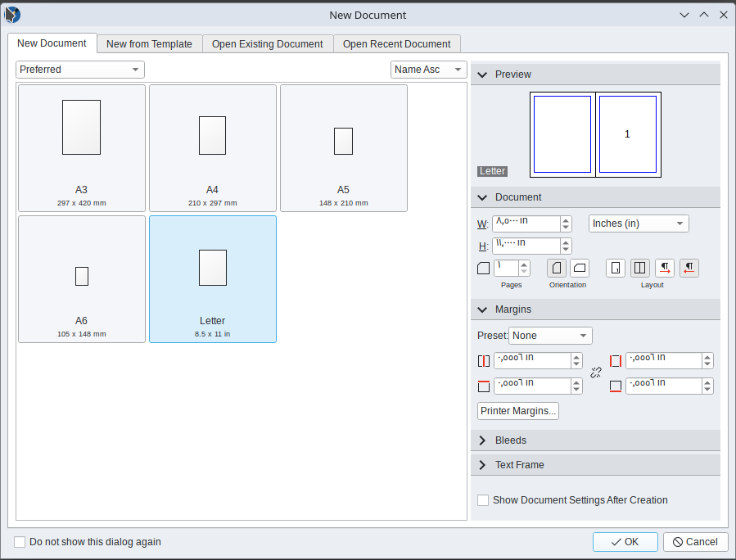Image resolution: width=736 pixels, height=560 pixels.
Task: Open the Inches (in) units dropdown
Action: point(639,224)
